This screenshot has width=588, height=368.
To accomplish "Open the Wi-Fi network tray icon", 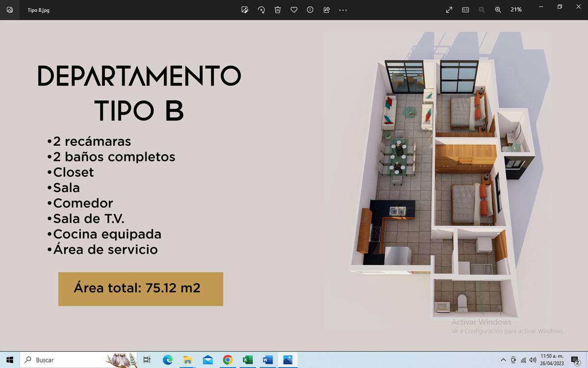I will 523,360.
